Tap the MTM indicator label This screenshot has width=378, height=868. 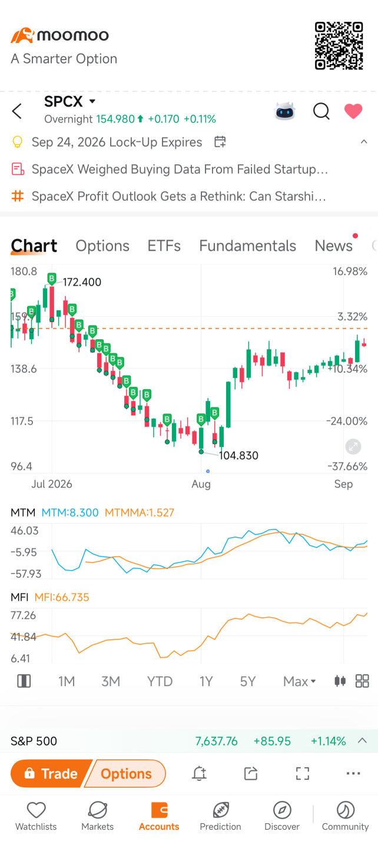23,512
